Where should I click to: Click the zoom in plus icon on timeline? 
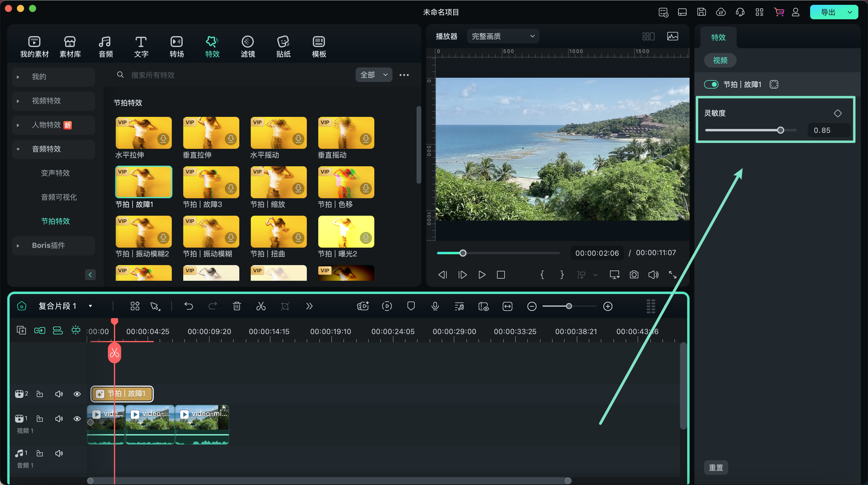pos(608,306)
